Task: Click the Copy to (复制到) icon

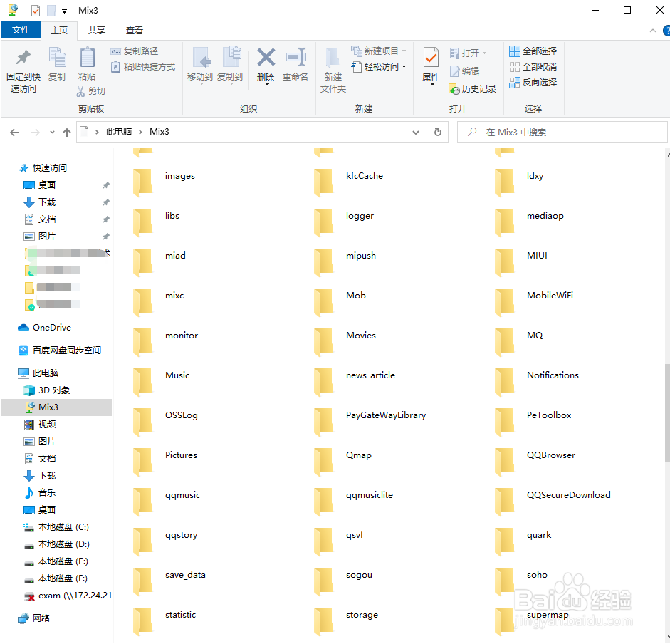Action: tap(231, 57)
